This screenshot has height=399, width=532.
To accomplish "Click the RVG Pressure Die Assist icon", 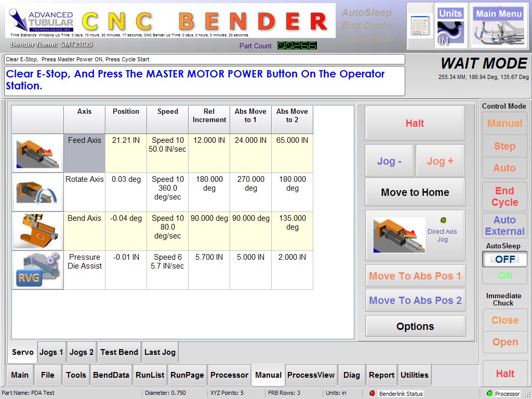I will coord(37,270).
